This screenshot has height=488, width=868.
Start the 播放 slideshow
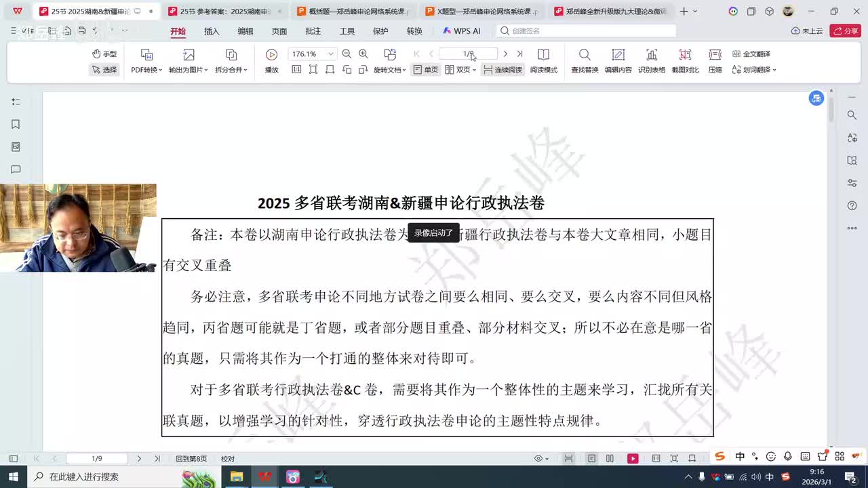(271, 61)
